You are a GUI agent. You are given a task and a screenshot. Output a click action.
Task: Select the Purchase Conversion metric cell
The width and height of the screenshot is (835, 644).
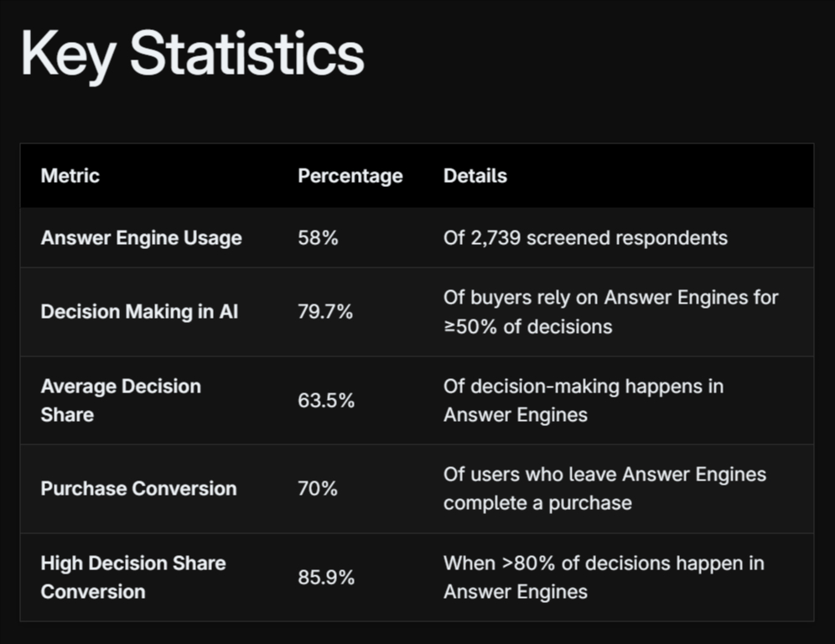point(138,489)
